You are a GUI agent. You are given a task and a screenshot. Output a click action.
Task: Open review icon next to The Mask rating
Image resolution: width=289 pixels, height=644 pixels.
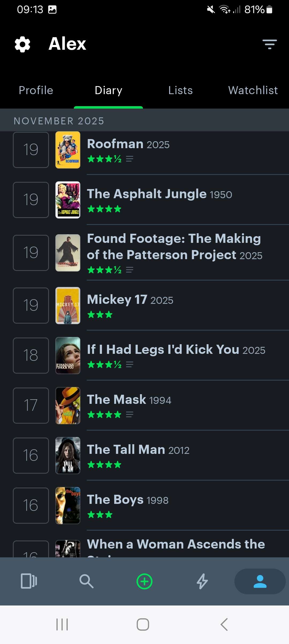pyautogui.click(x=130, y=415)
